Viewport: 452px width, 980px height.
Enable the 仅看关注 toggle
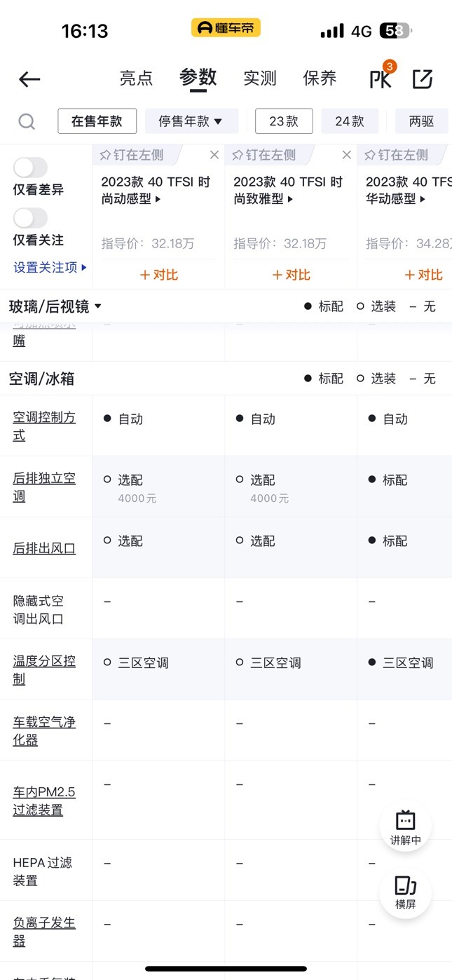pyautogui.click(x=30, y=218)
